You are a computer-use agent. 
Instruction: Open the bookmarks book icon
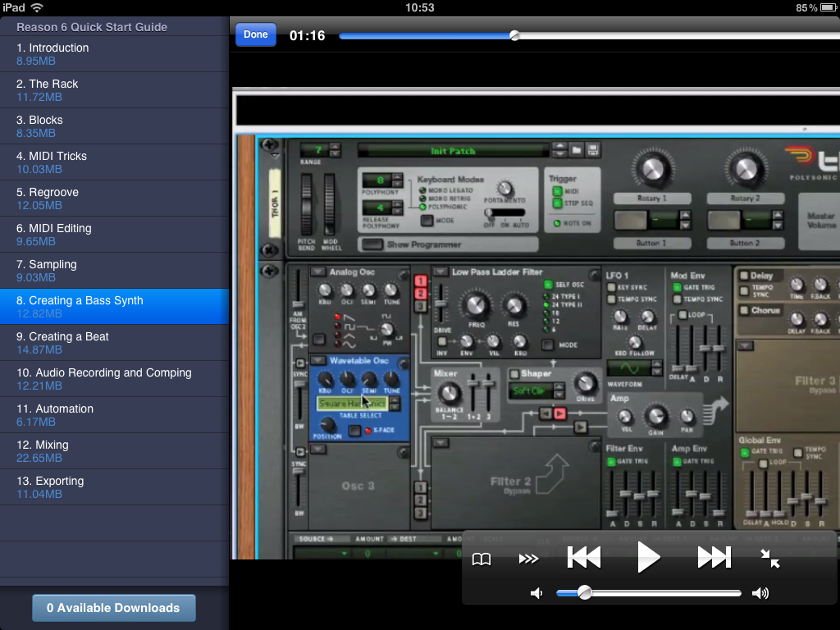482,559
